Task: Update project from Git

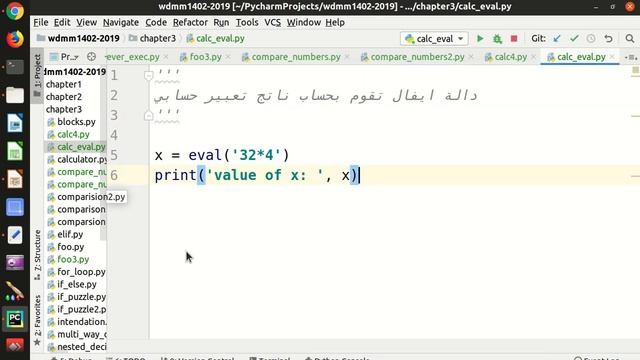Action: coord(557,39)
